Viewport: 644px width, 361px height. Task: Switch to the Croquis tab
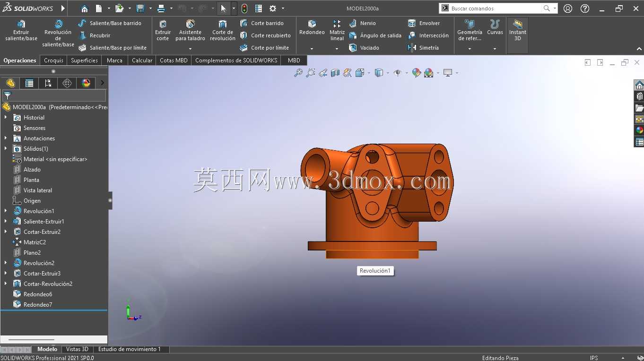tap(53, 60)
